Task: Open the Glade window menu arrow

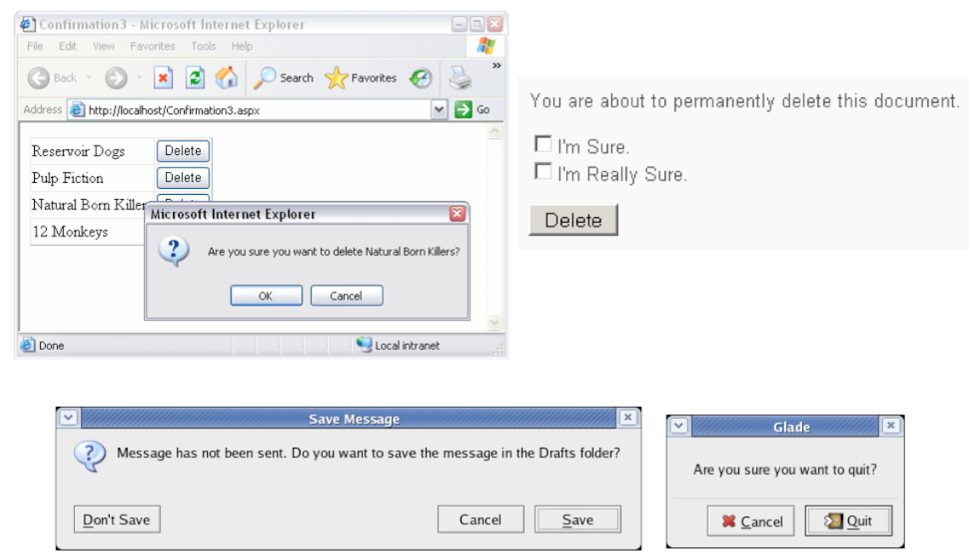Action: (679, 426)
